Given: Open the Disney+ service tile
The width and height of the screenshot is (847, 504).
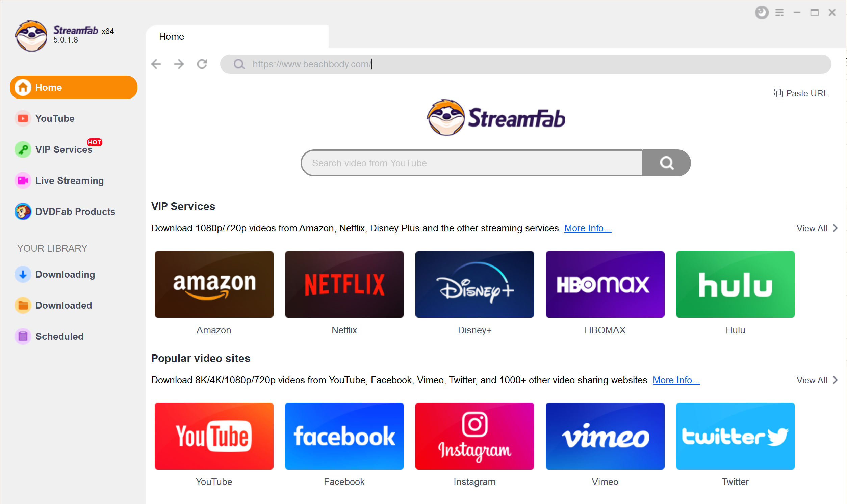Looking at the screenshot, I should [x=475, y=284].
